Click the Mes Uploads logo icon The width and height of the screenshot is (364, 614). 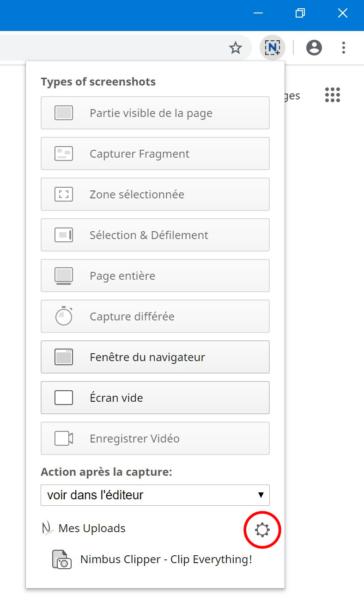pos(48,528)
